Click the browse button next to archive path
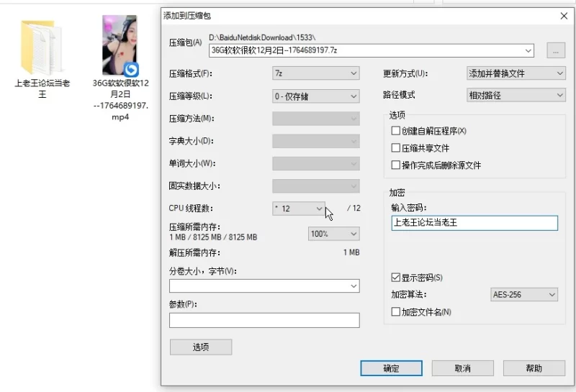576x392 pixels. click(555, 50)
